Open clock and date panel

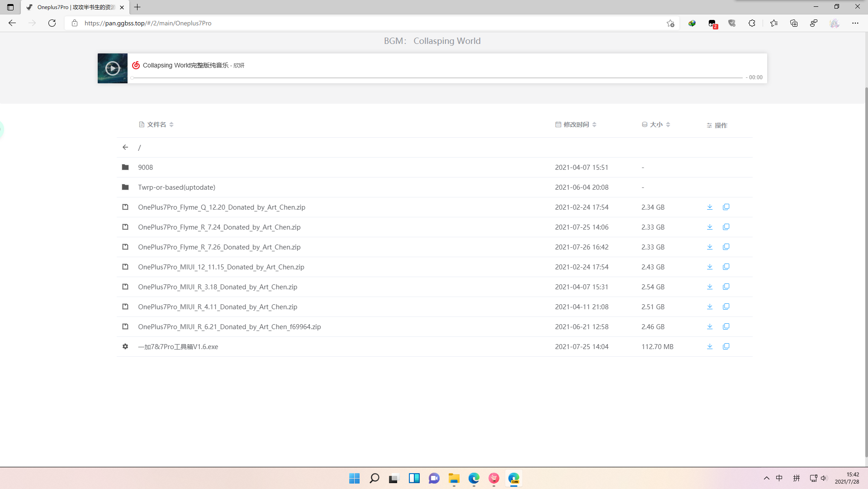click(x=847, y=478)
